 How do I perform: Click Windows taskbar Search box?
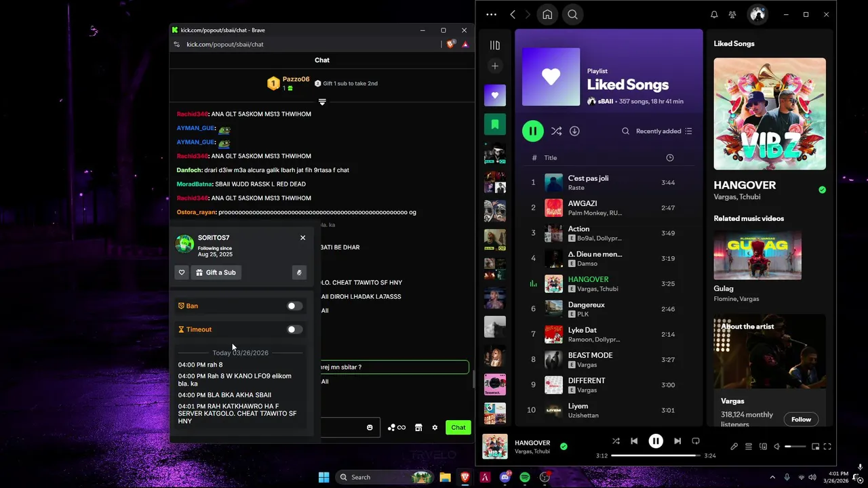(386, 477)
